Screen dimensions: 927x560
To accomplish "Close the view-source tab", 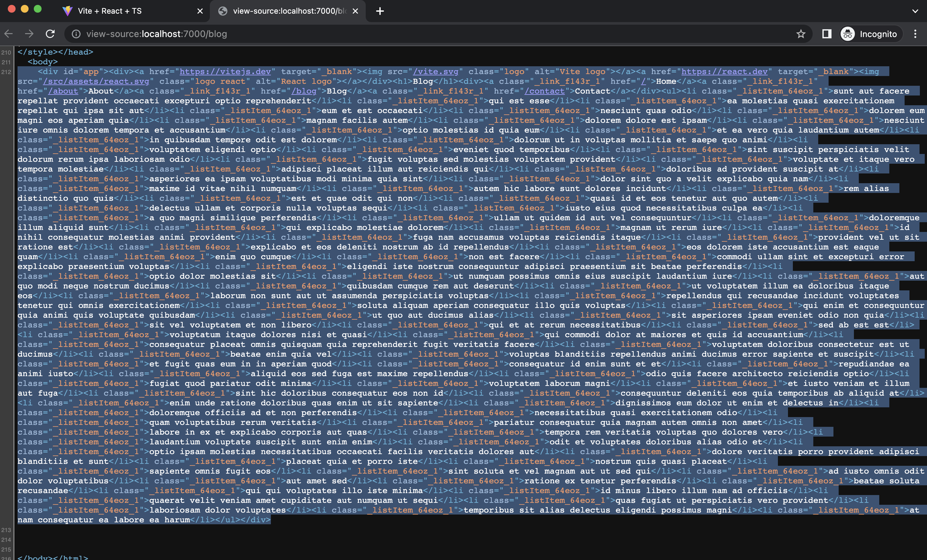I will point(355,11).
